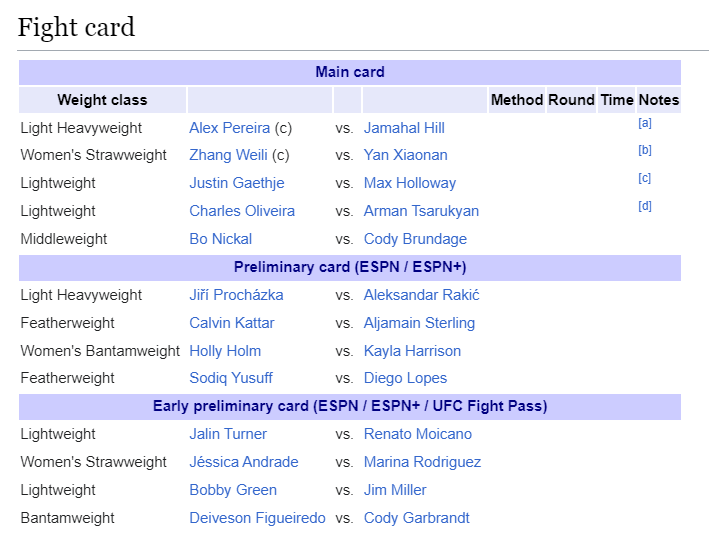Open Aljamain Sterling's page
This screenshot has height=536, width=709.
pyautogui.click(x=419, y=323)
